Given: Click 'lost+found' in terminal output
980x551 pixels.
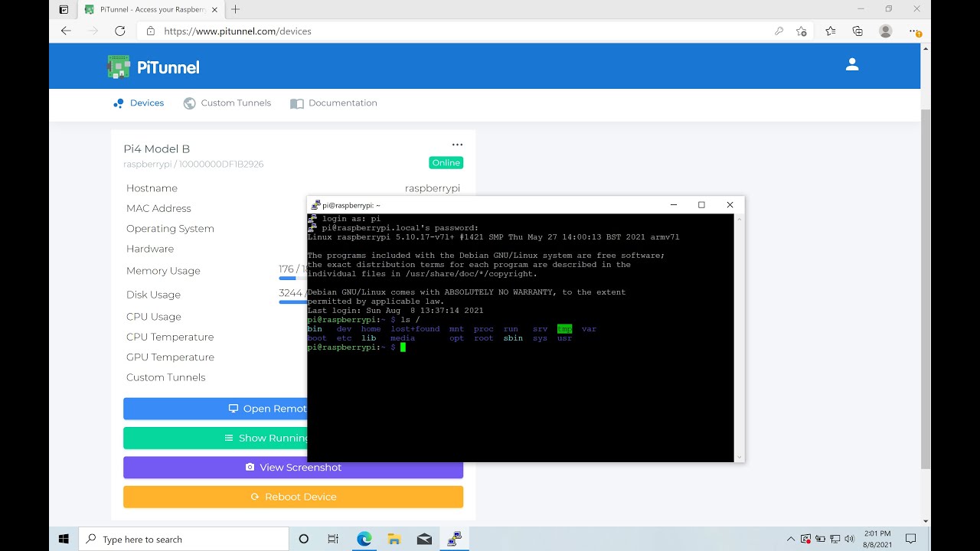Looking at the screenshot, I should (x=415, y=329).
